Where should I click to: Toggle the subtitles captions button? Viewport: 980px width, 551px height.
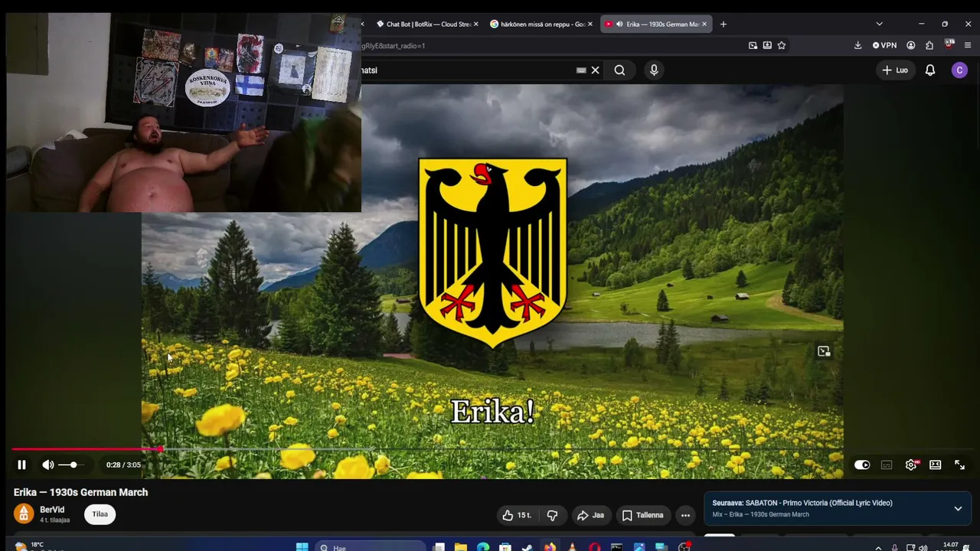tap(887, 465)
